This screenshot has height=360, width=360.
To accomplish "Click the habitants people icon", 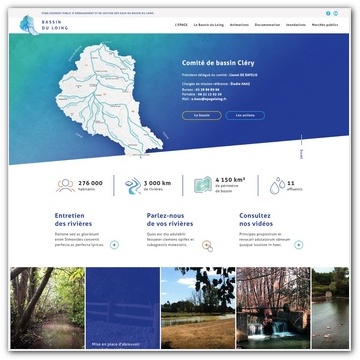I will (66, 186).
